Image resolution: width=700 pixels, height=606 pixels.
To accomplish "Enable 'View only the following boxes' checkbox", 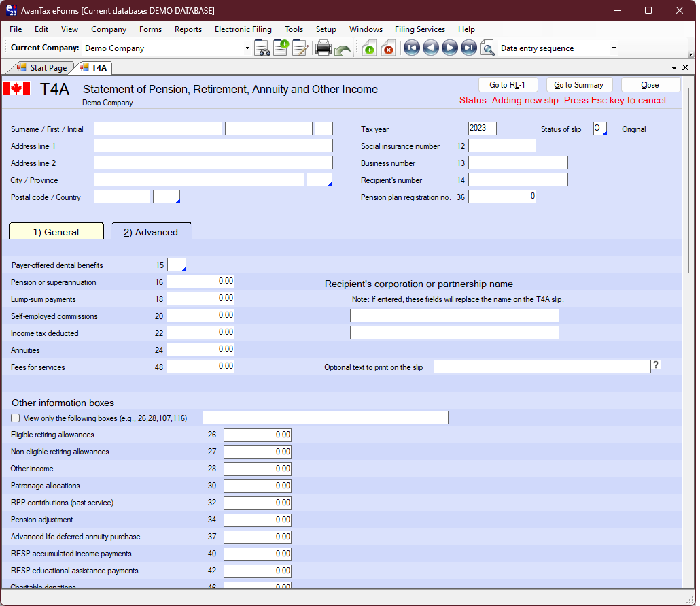I will (16, 418).
